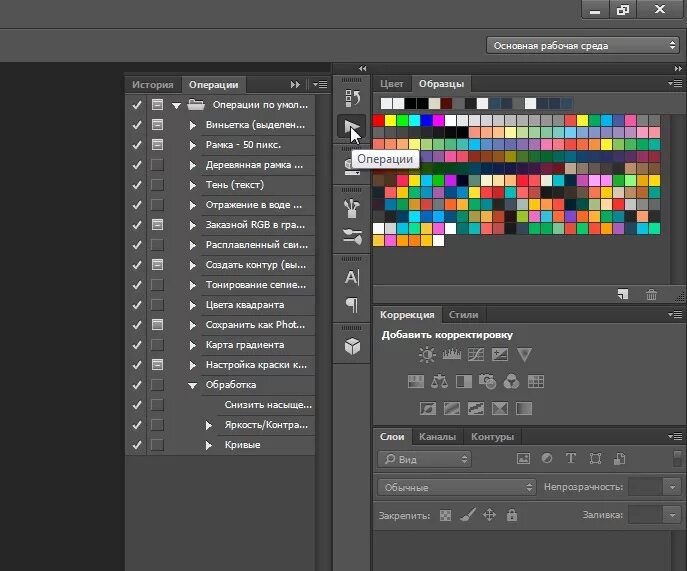Lock image pixels brush icon

(467, 515)
